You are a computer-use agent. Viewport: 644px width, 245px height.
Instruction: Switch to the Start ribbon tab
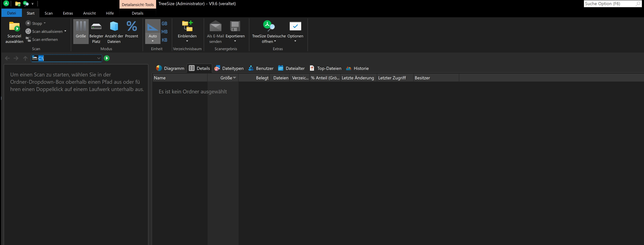pos(30,13)
